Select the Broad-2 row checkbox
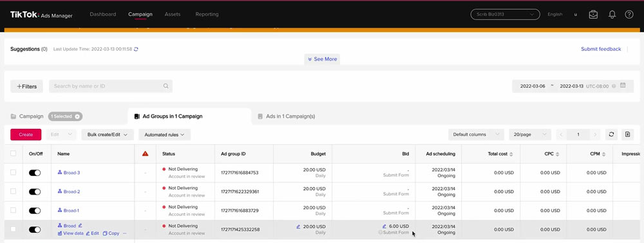This screenshot has width=644, height=243. (13, 191)
